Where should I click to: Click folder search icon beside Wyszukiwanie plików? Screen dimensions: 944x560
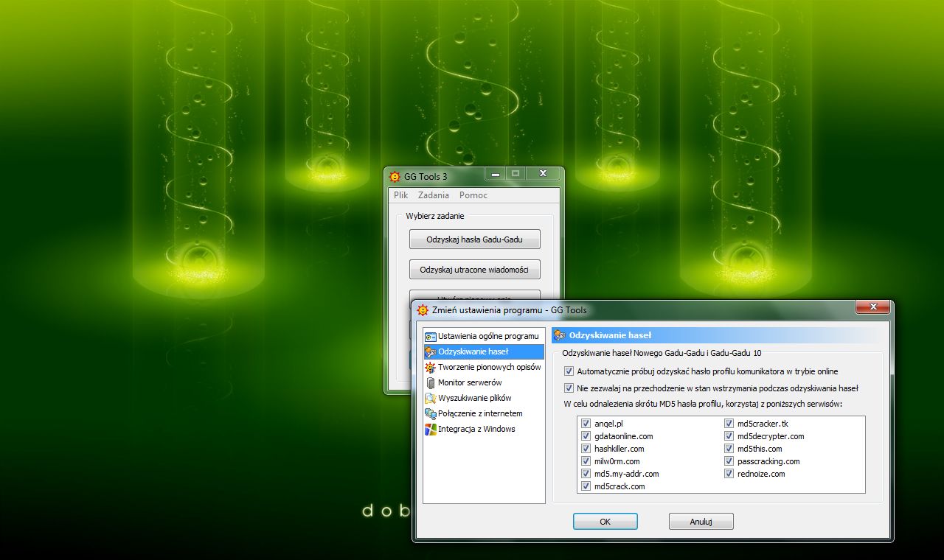coord(431,398)
